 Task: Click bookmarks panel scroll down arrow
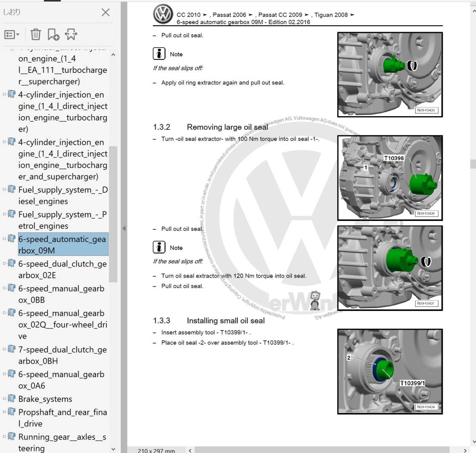coord(113,449)
